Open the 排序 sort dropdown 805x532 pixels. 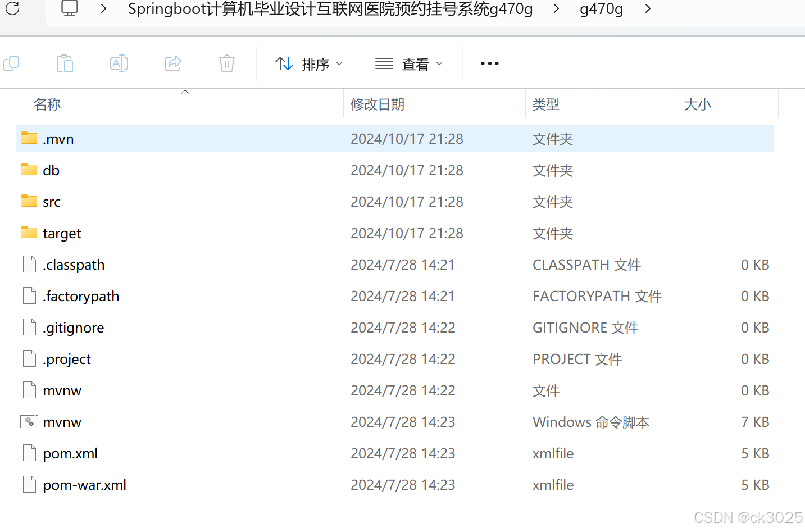point(309,64)
